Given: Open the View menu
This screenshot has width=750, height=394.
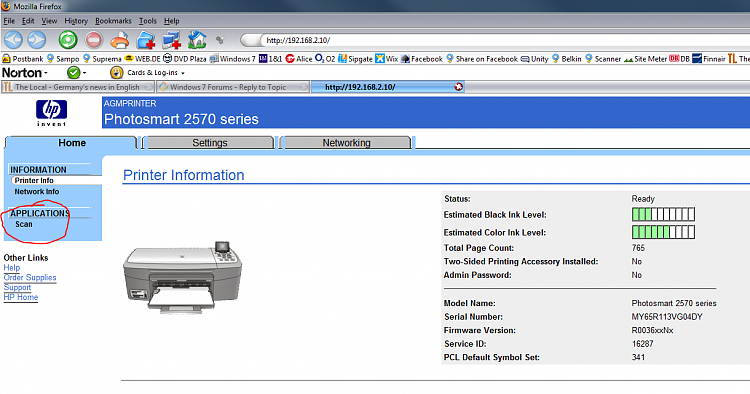Looking at the screenshot, I should tap(49, 21).
